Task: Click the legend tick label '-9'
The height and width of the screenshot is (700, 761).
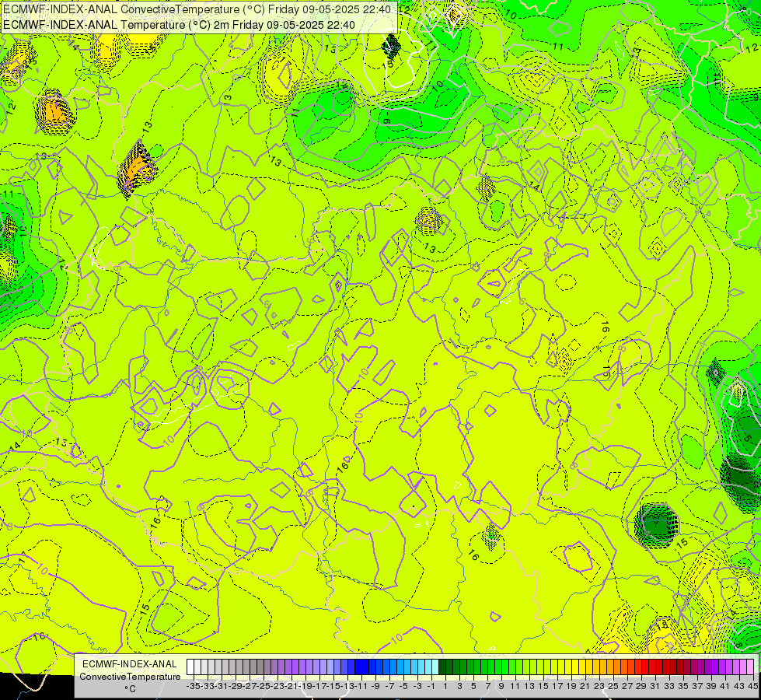Action: (375, 686)
